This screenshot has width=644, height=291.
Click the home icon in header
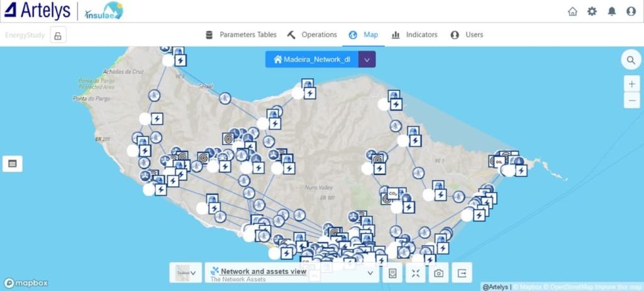(572, 11)
